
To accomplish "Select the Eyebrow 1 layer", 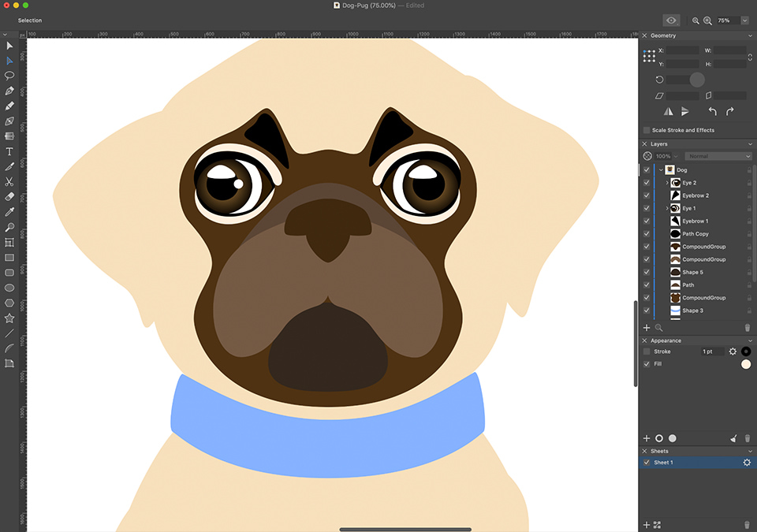I will click(x=695, y=221).
